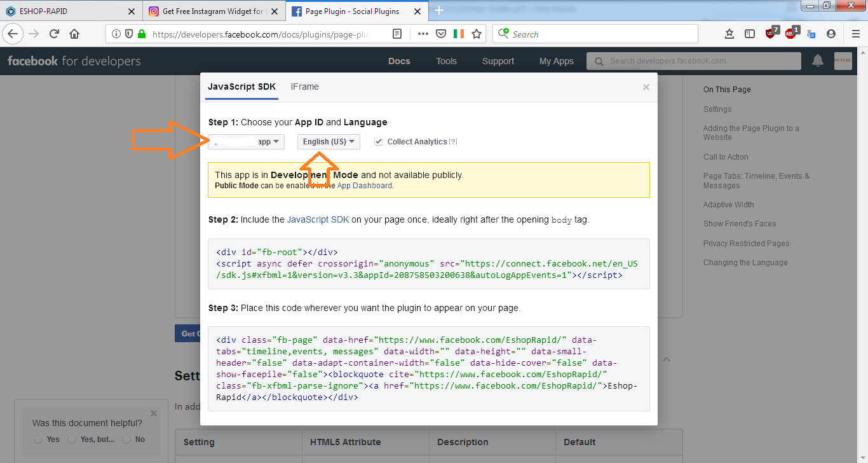868x463 pixels.
Task: Click the tracking protection shield icon
Action: tap(128, 34)
